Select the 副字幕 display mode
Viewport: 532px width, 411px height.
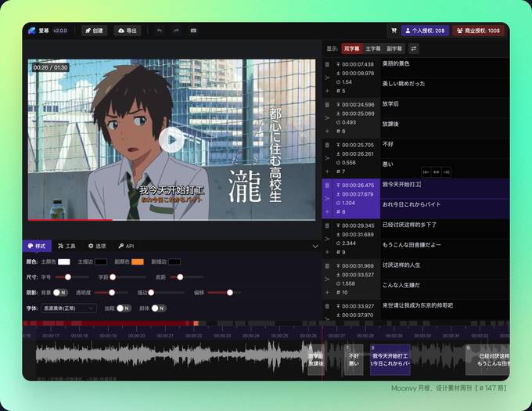[x=394, y=49]
